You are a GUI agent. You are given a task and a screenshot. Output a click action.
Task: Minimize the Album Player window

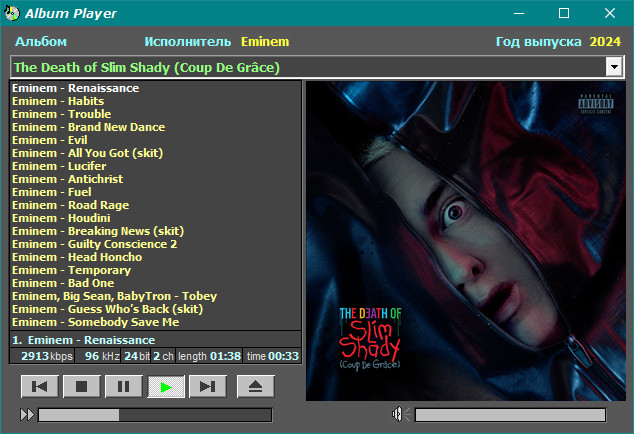point(519,13)
